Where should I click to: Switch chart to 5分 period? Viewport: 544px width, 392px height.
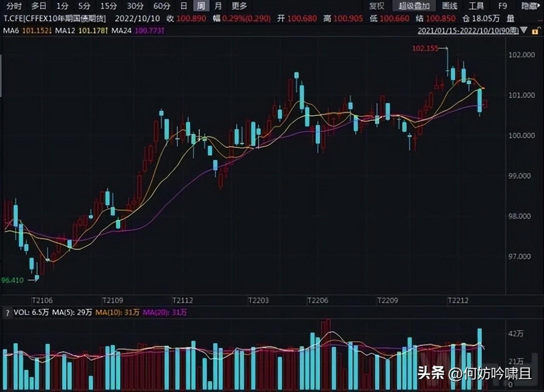click(x=84, y=6)
